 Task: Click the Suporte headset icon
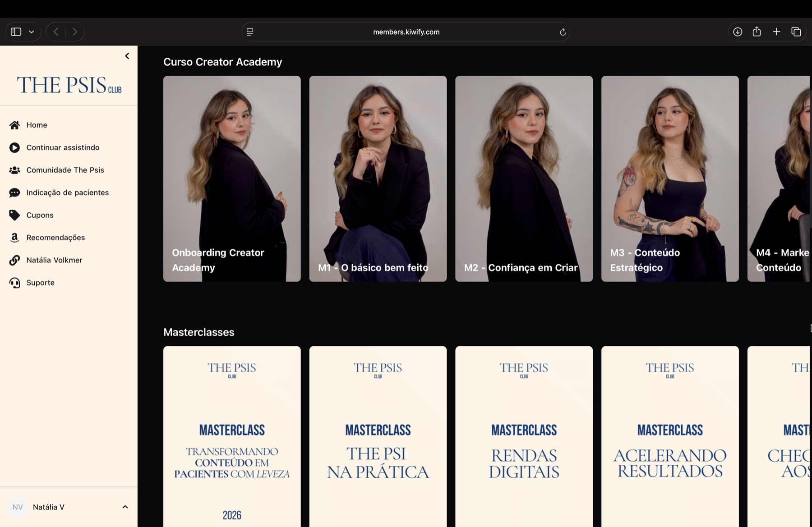(x=14, y=283)
